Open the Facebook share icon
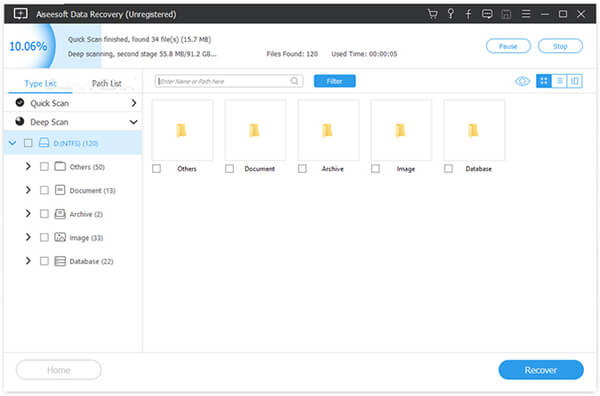This screenshot has width=600, height=396. pos(468,14)
